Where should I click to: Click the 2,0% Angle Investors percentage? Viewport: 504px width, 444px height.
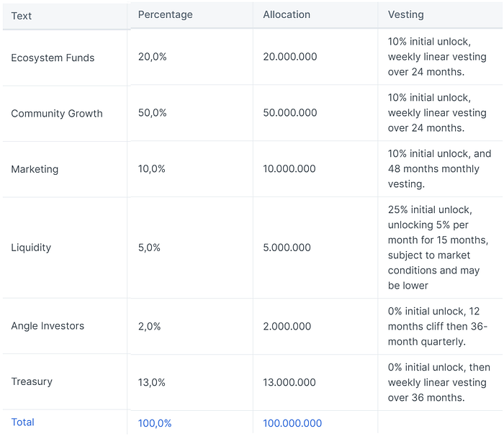(149, 326)
